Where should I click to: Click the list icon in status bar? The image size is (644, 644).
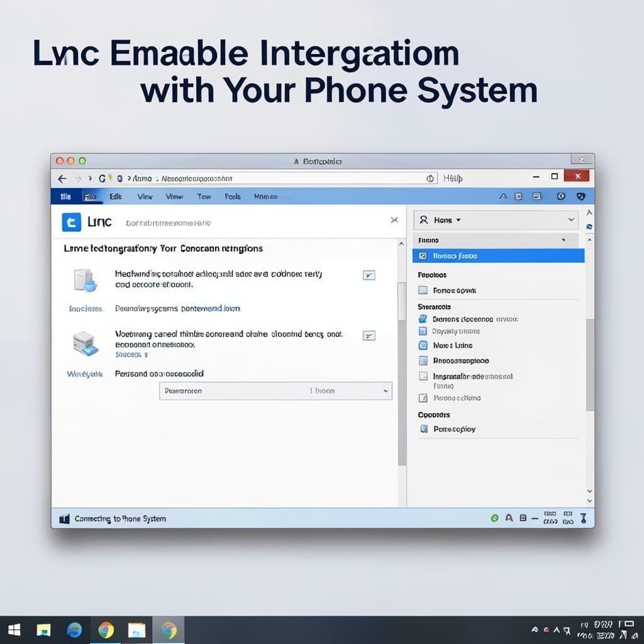coord(523,518)
